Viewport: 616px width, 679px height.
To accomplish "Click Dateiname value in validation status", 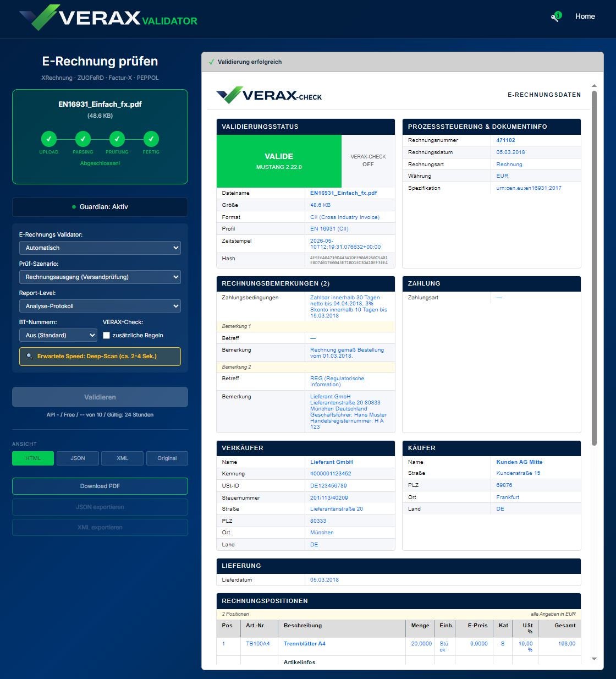I will coord(343,193).
